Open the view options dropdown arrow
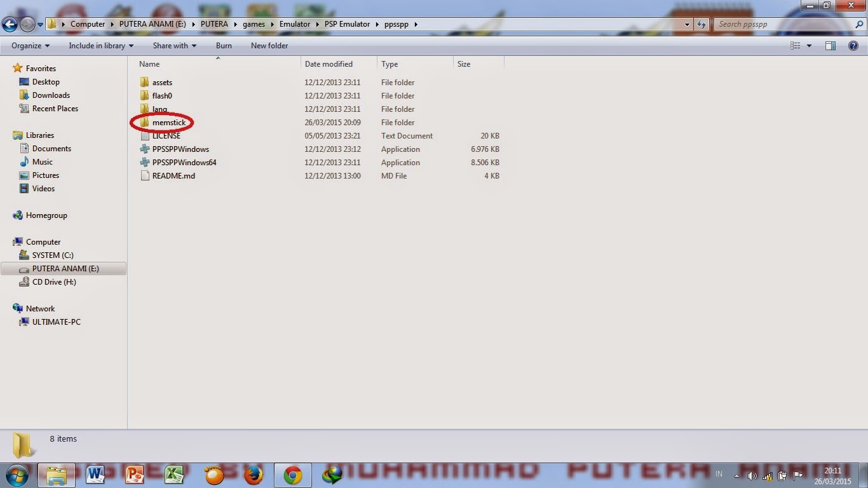868x488 pixels. click(x=809, y=46)
